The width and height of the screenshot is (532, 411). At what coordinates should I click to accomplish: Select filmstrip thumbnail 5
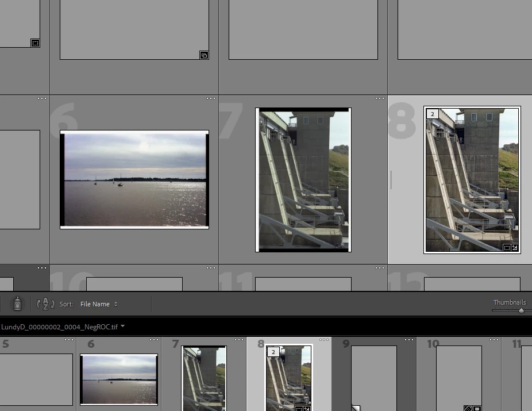click(x=36, y=379)
